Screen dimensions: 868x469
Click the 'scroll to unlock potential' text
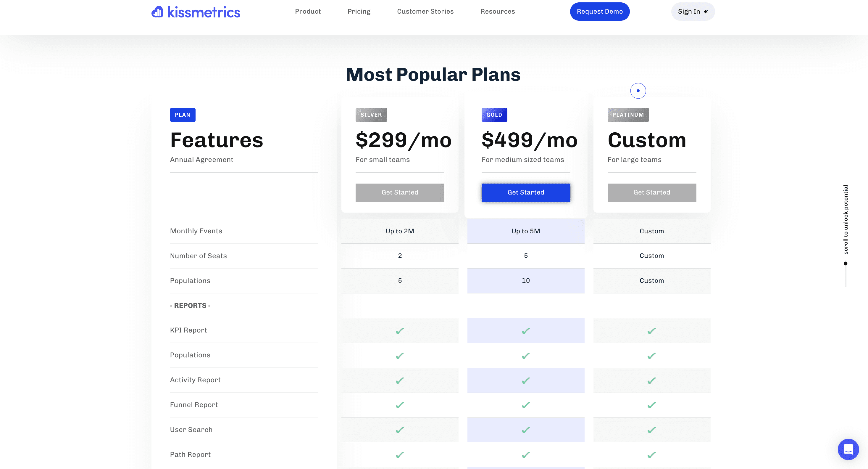click(846, 219)
